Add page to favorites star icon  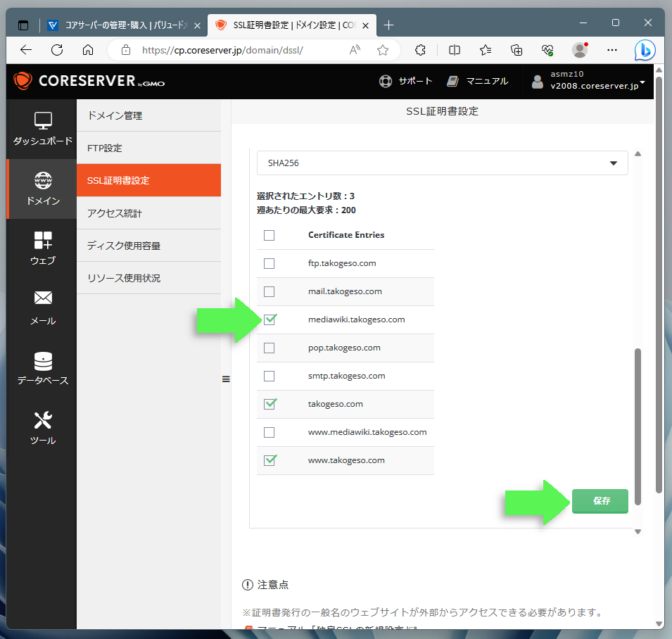383,50
